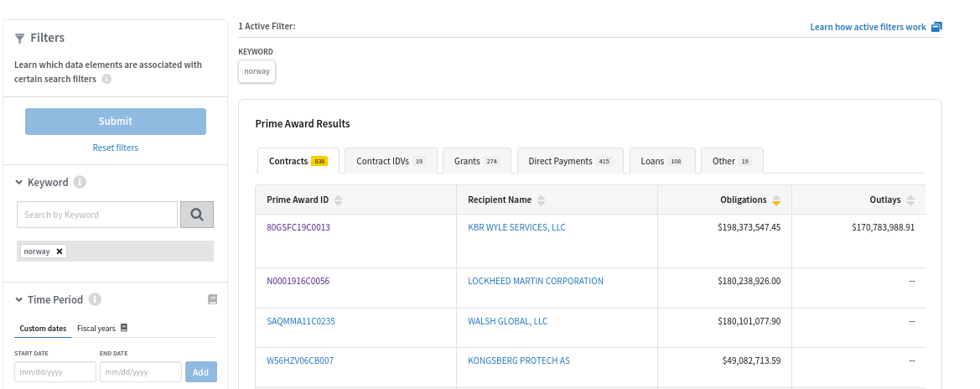980x389 pixels.
Task: Remove the norway keyword chip
Action: pyautogui.click(x=60, y=252)
